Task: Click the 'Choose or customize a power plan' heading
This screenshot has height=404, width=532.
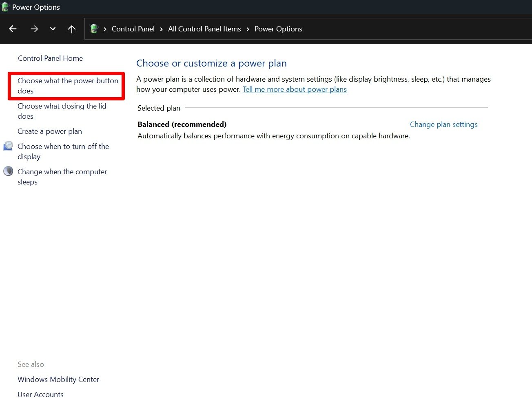Action: point(211,63)
